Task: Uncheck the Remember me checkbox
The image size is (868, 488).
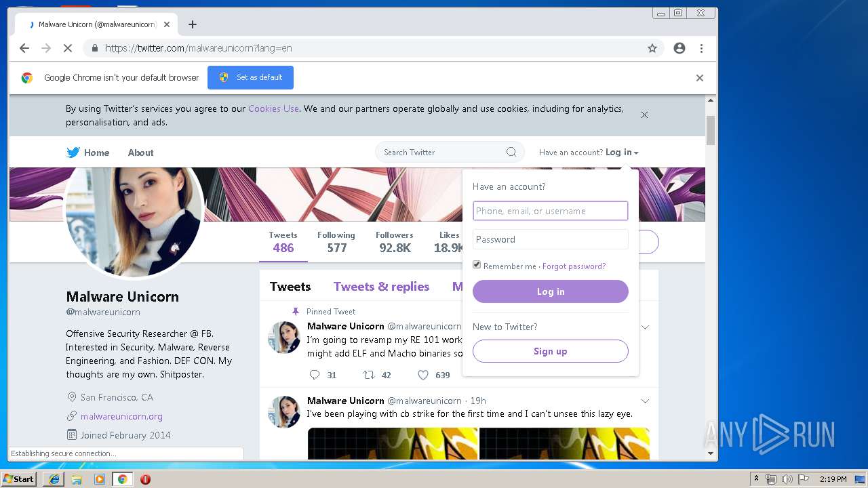Action: pos(477,265)
